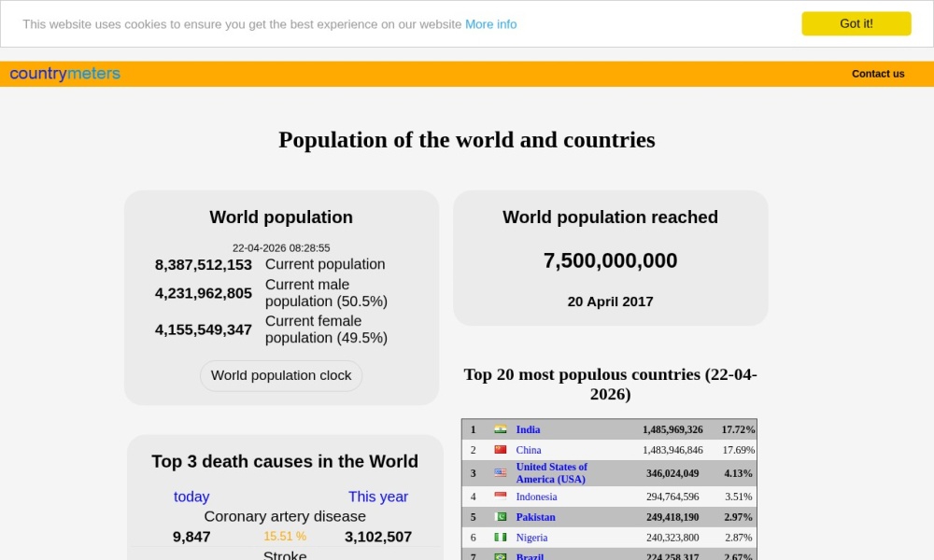This screenshot has width=934, height=560.
Task: Open the World population clock
Action: pos(281,375)
